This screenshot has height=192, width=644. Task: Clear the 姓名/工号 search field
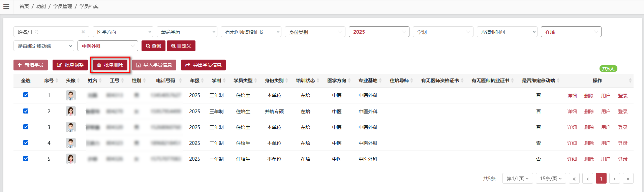coord(83,32)
